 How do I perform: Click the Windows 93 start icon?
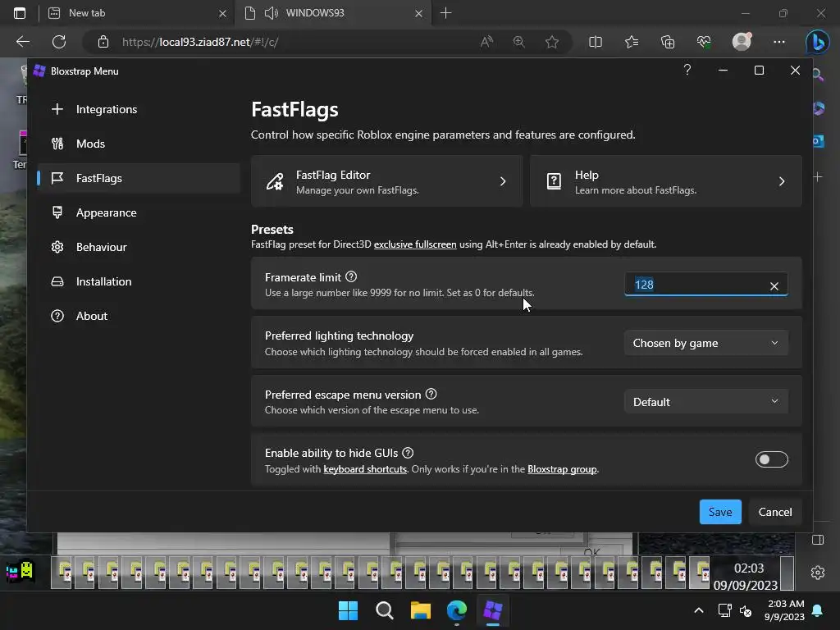21,571
